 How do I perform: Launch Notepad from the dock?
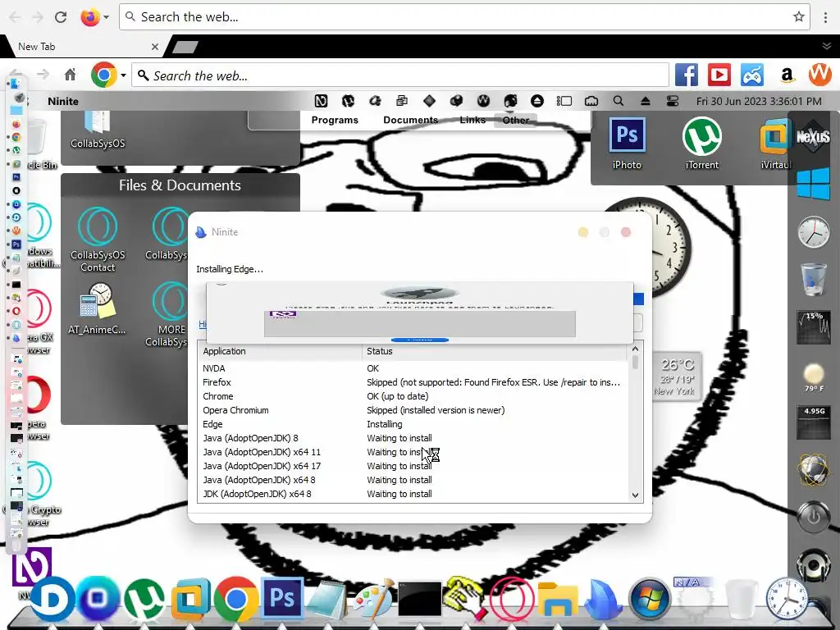click(x=326, y=600)
